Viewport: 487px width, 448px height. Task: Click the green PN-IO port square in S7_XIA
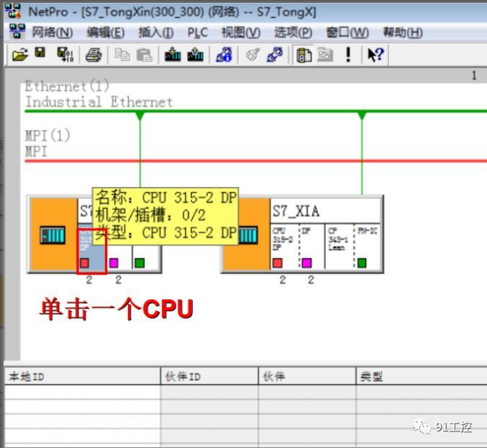click(x=362, y=262)
